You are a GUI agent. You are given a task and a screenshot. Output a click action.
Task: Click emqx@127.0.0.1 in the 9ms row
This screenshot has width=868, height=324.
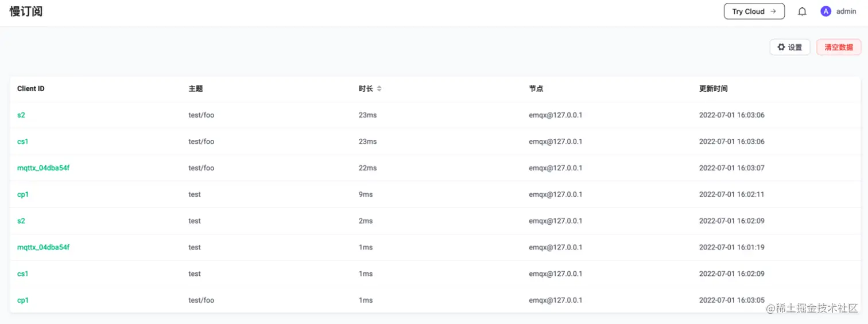(556, 194)
